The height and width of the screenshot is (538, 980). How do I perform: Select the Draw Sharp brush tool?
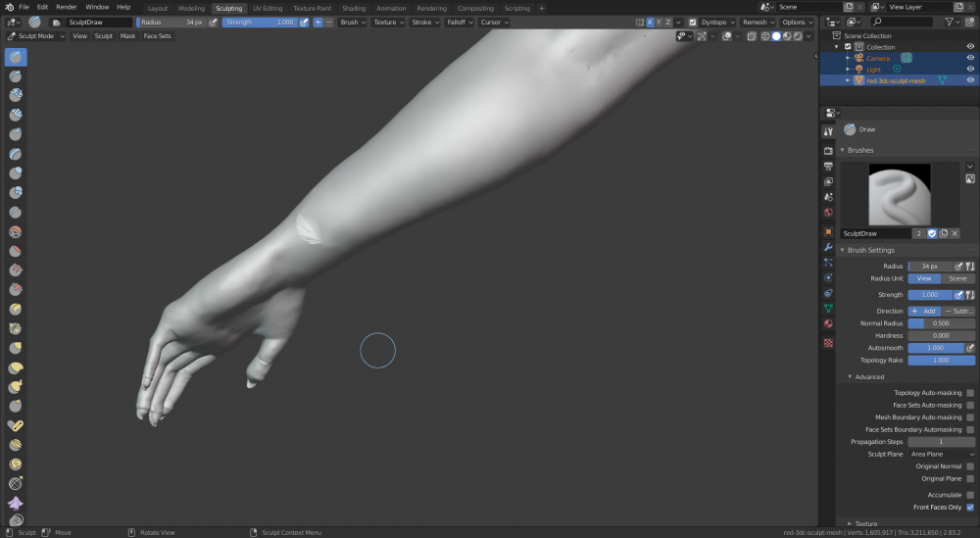[x=16, y=76]
